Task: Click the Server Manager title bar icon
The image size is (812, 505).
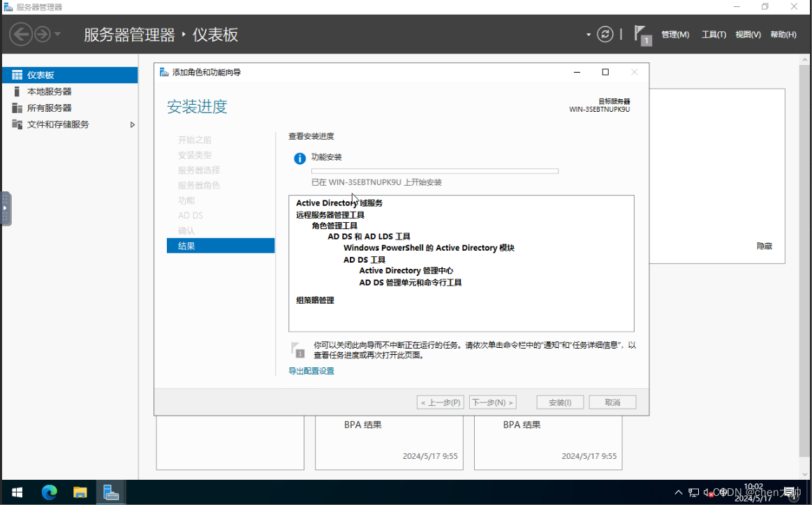Action: click(8, 7)
